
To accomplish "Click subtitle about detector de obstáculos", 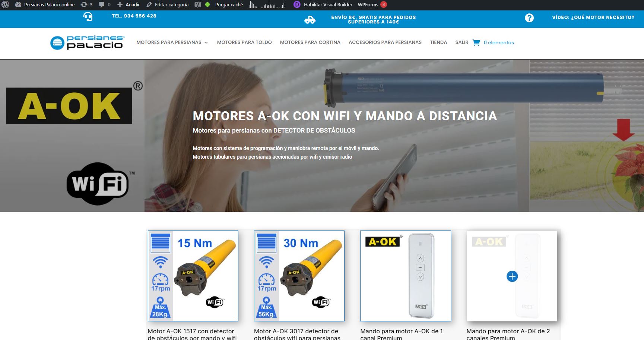I will coord(274,130).
